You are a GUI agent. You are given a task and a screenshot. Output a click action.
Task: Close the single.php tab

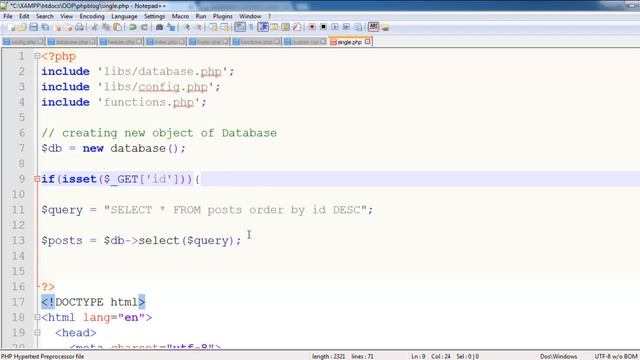click(x=367, y=42)
